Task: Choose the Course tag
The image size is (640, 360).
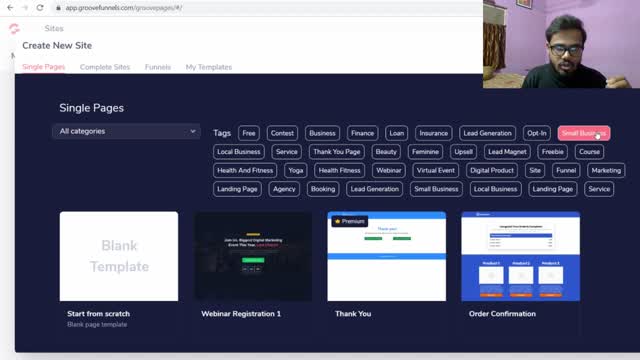Action: 589,152
